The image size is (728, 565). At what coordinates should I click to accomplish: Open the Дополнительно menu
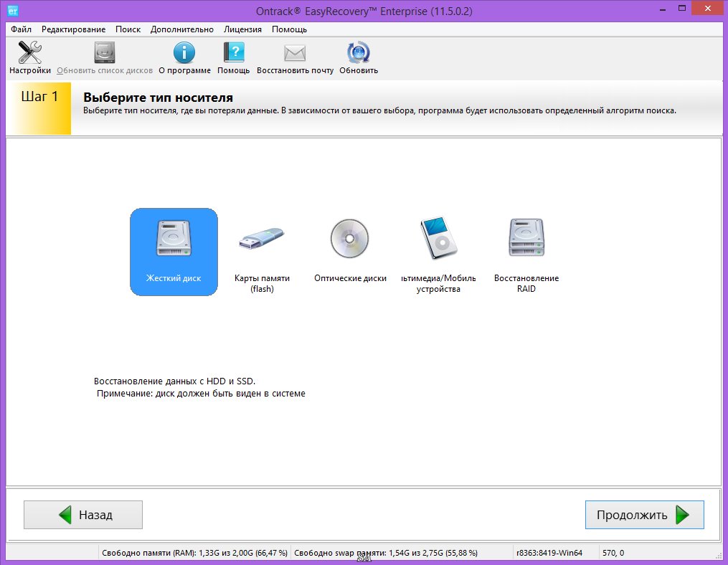pyautogui.click(x=182, y=29)
